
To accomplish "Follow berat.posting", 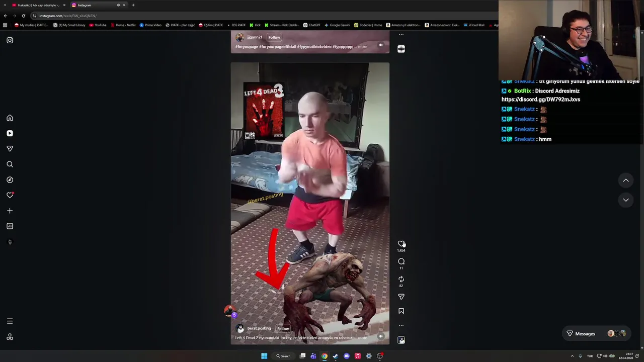I will (283, 329).
